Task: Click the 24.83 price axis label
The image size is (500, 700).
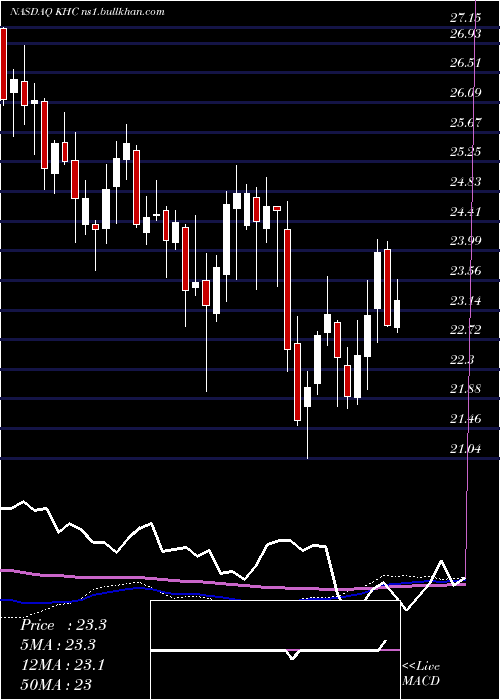Action: pos(466,182)
